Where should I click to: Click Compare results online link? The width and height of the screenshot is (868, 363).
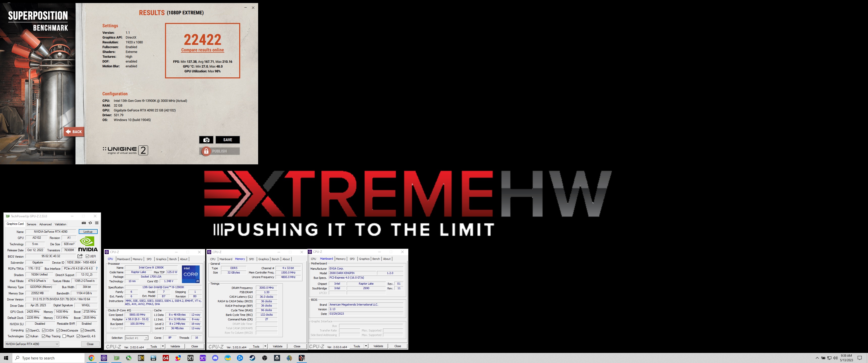pos(203,50)
